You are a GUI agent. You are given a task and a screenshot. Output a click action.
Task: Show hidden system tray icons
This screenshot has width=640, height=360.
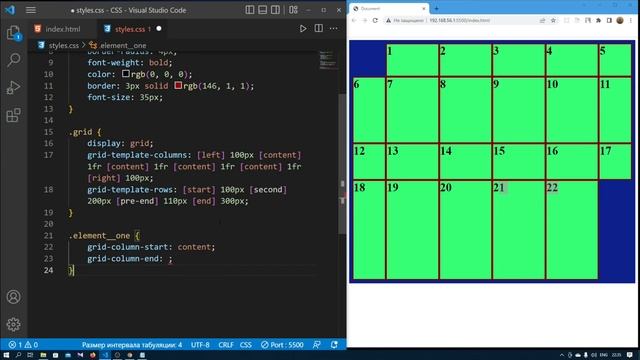tap(562, 355)
